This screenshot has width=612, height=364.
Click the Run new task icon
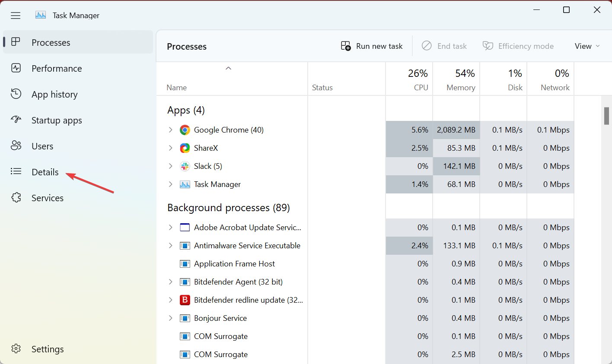[346, 46]
